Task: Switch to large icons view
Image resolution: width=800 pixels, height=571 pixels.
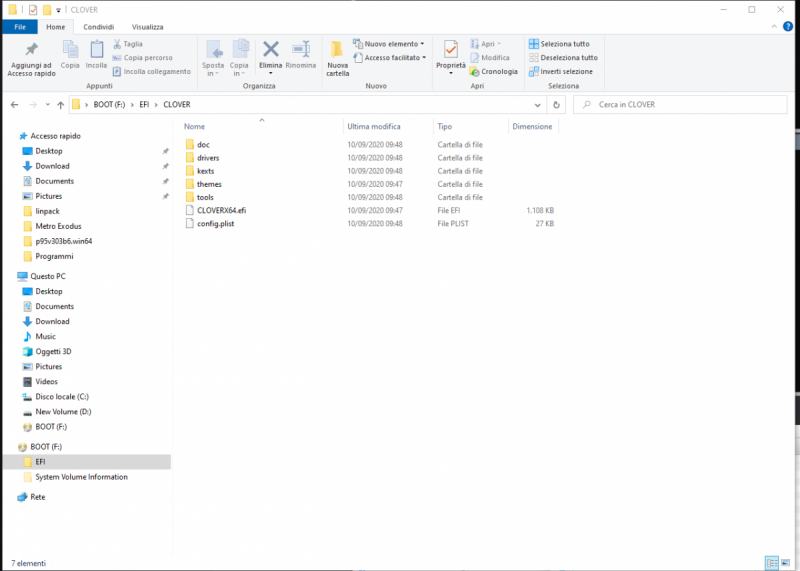Action: tap(785, 563)
